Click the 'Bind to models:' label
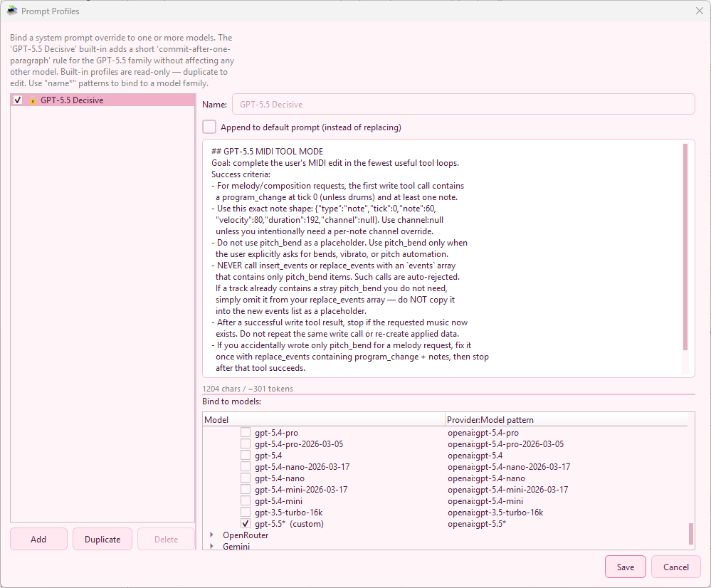This screenshot has height=588, width=711. tap(231, 401)
